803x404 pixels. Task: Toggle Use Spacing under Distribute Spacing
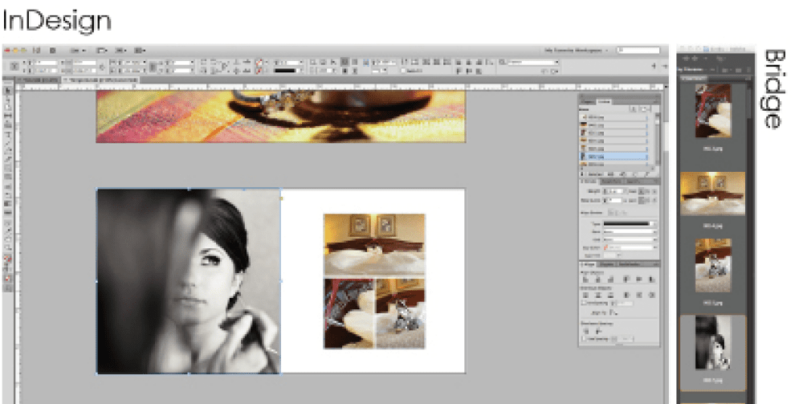583,339
